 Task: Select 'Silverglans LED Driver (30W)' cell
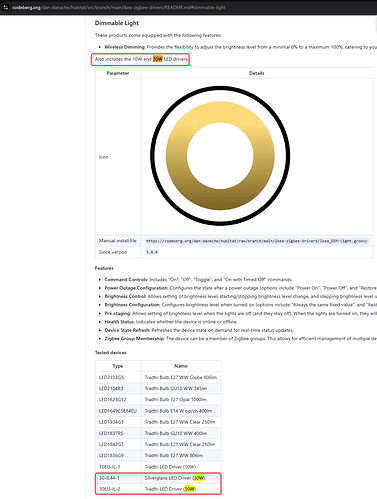coord(181,478)
